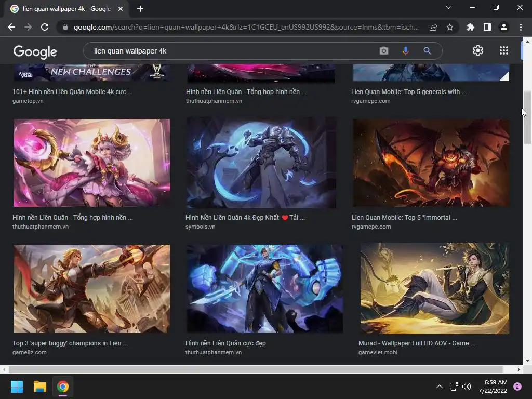View site lock information icon
The width and height of the screenshot is (532, 399).
tap(65, 27)
